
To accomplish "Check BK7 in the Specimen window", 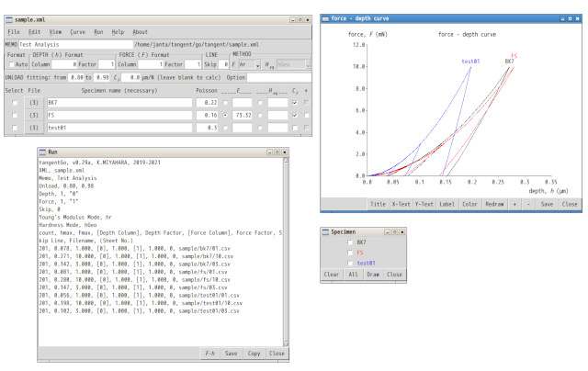I will tap(350, 242).
